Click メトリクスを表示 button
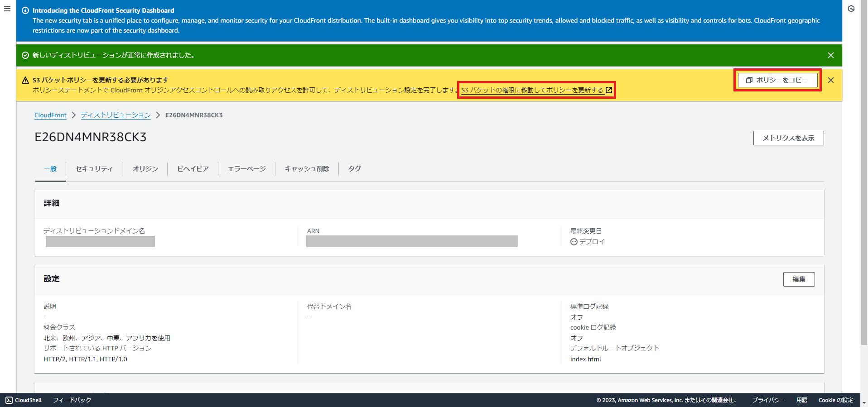 [x=788, y=138]
